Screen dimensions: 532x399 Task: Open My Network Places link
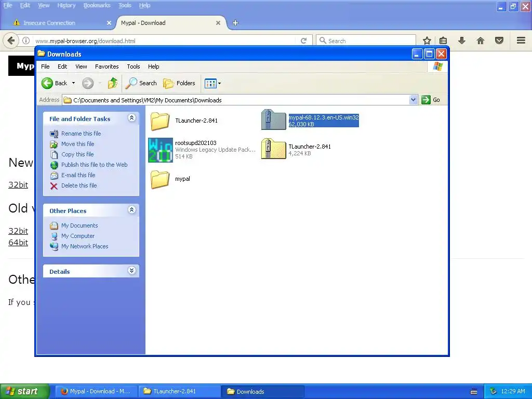click(85, 246)
